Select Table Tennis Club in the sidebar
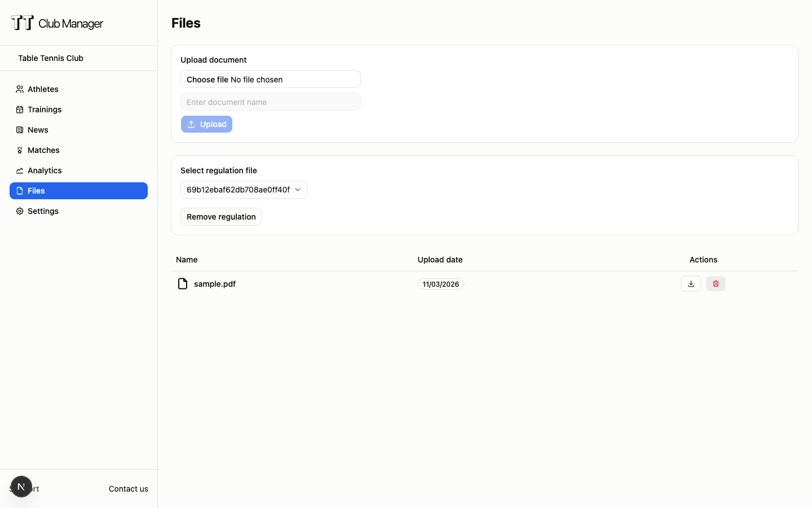This screenshot has width=812, height=508. coord(51,58)
